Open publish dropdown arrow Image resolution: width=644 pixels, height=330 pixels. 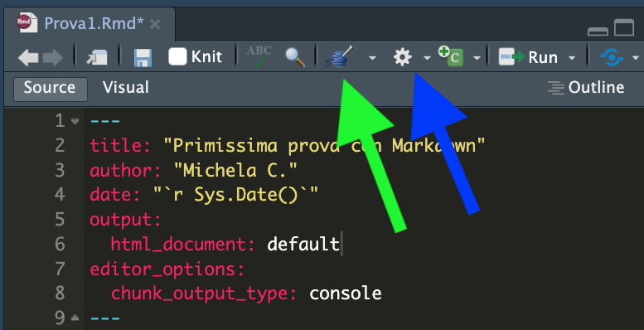coord(636,58)
